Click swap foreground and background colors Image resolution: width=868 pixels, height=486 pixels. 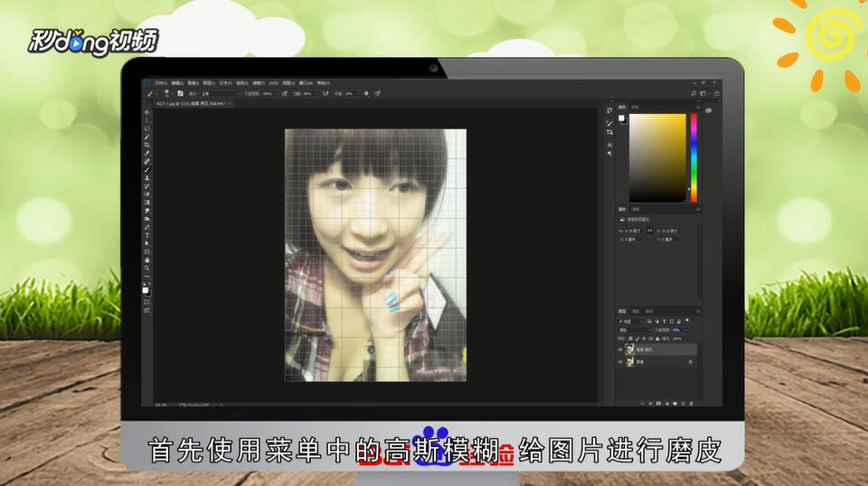pos(149,284)
